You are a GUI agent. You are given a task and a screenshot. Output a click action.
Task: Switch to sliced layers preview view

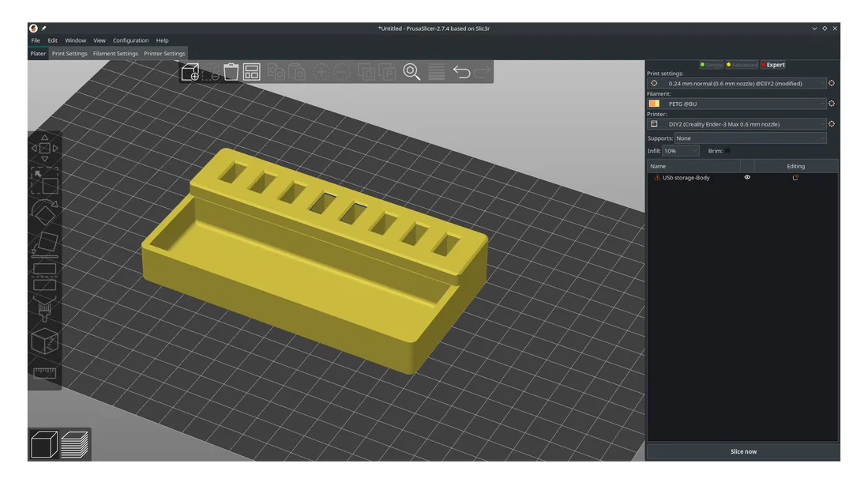[x=75, y=444]
